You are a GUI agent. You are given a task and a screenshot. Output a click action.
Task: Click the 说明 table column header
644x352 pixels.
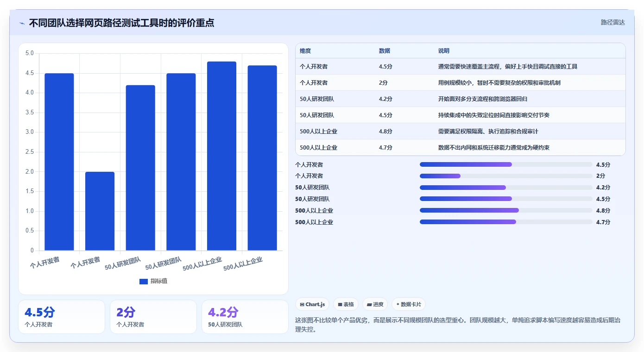tap(444, 51)
